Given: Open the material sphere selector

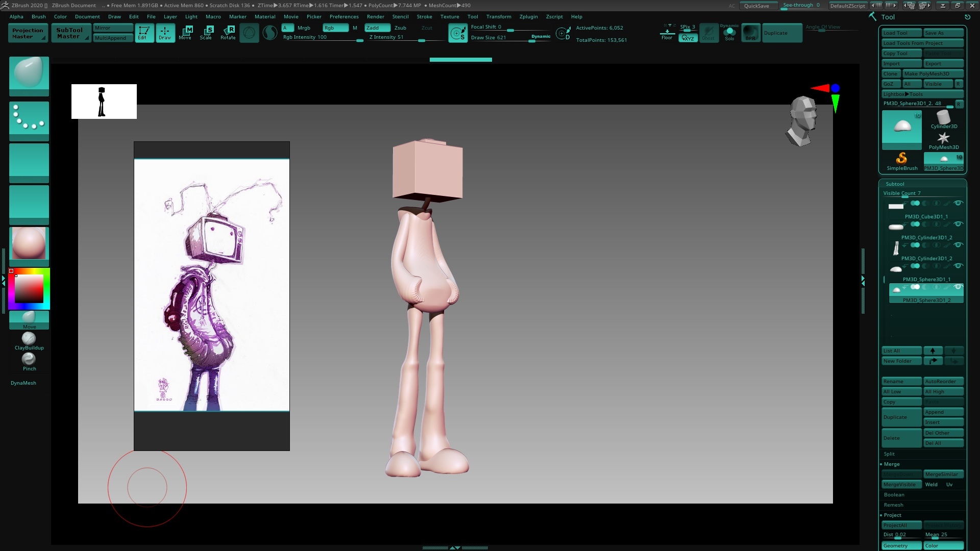Looking at the screenshot, I should click(x=29, y=246).
